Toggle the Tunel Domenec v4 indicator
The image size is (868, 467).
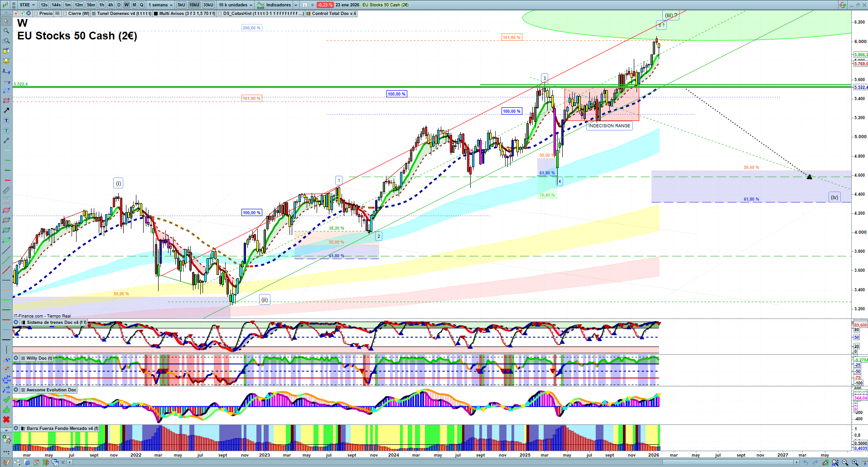(x=94, y=14)
